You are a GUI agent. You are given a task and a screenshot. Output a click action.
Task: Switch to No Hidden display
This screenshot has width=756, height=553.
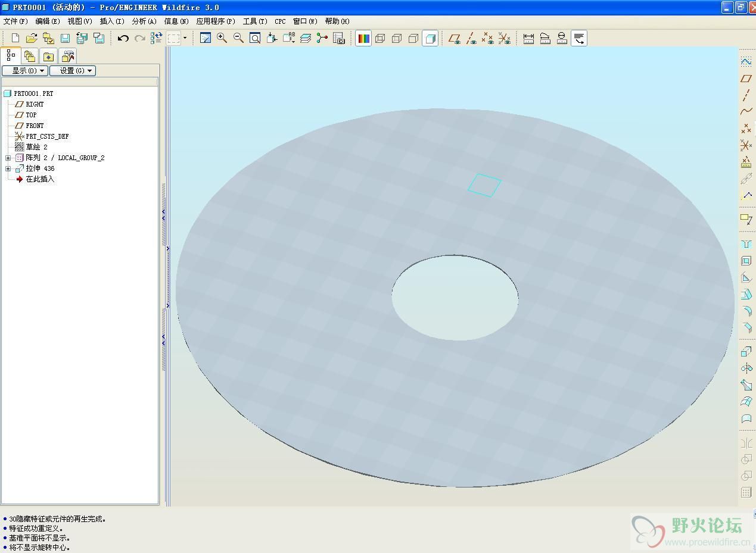(x=413, y=38)
